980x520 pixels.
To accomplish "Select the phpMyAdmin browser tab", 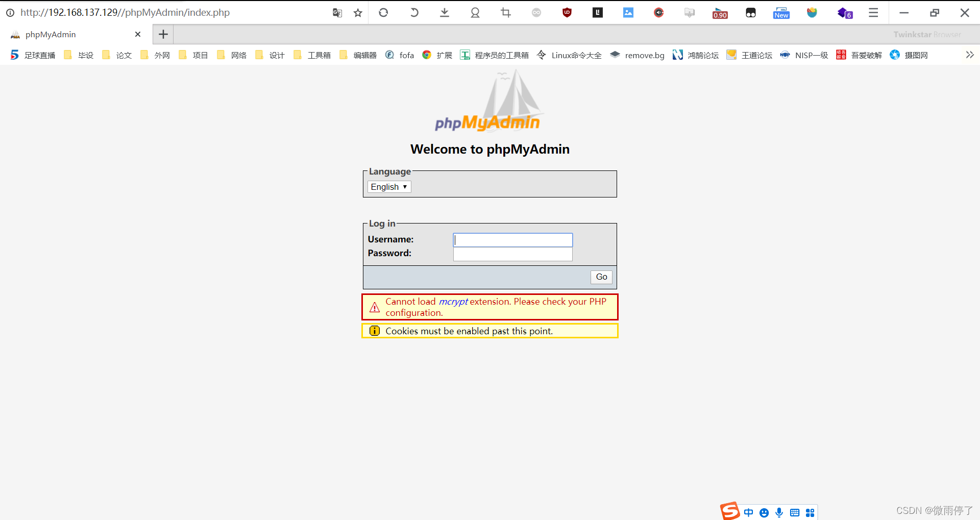I will 77,34.
